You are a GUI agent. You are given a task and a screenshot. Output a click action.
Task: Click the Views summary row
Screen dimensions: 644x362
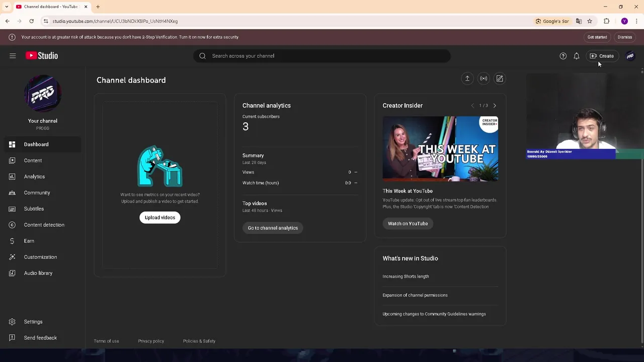pyautogui.click(x=300, y=172)
